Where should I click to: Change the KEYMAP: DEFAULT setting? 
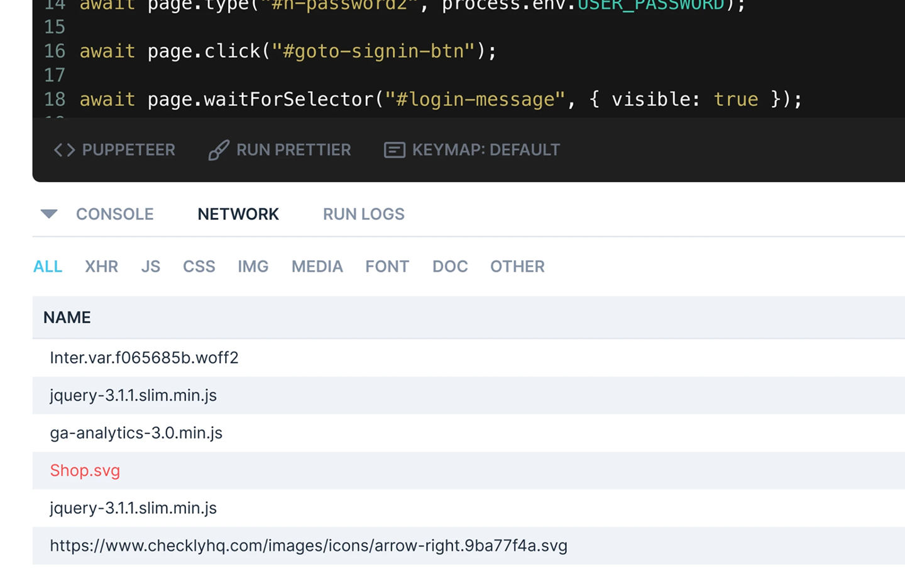click(486, 150)
